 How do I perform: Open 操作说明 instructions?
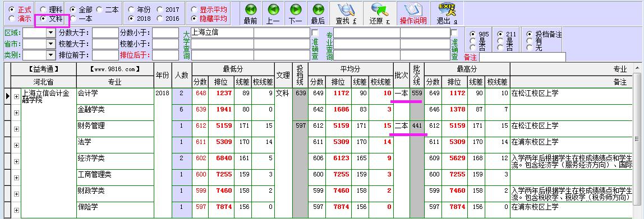[413, 13]
